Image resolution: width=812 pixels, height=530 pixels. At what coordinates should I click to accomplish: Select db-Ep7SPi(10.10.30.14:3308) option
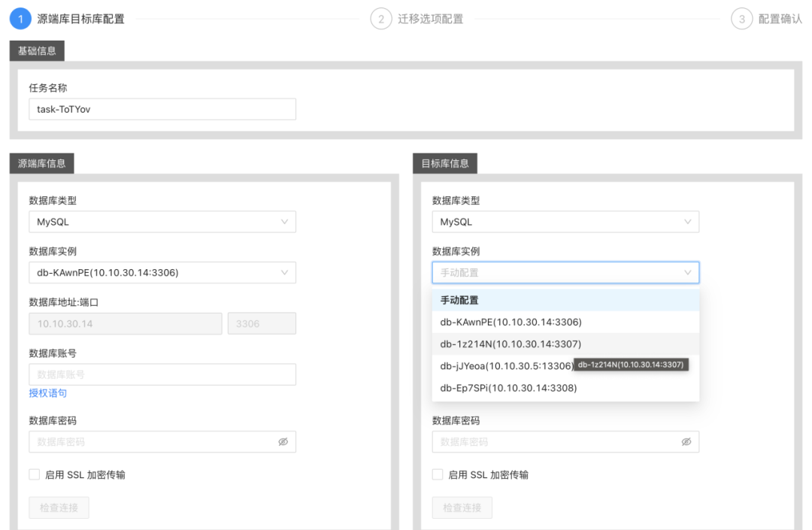[x=565, y=388]
